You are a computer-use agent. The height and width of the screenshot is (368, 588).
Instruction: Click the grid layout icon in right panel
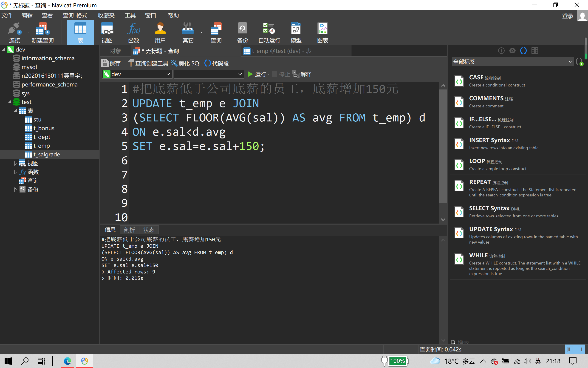[x=534, y=51]
